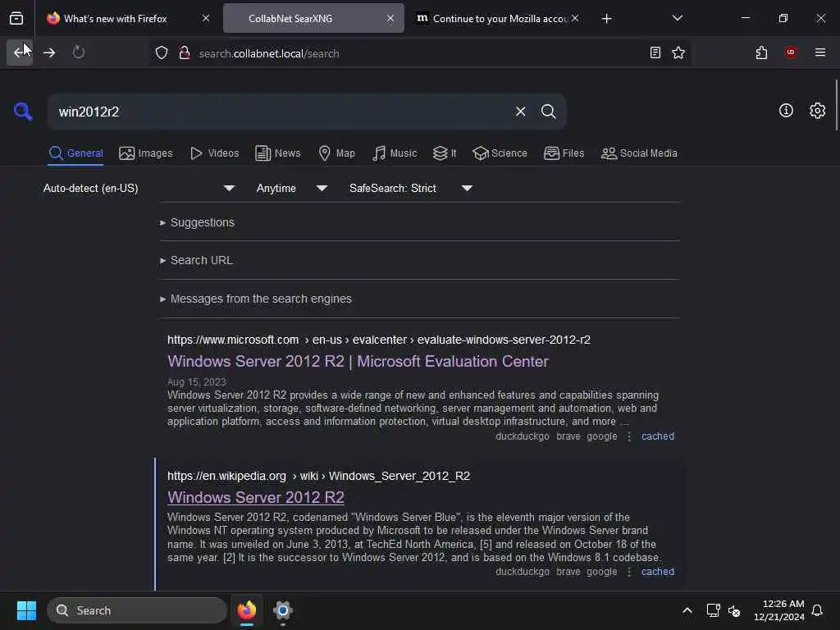Open the Extensions puzzle icon

(x=761, y=52)
